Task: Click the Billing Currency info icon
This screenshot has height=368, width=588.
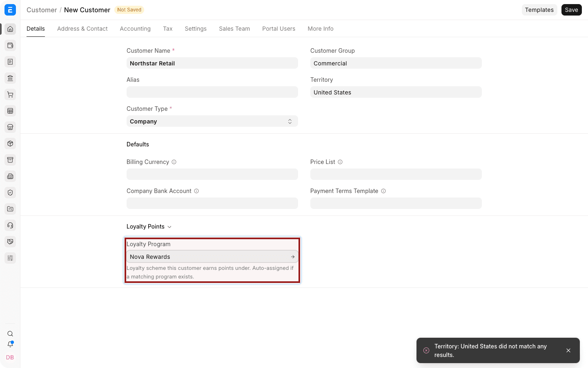Action: (x=174, y=162)
